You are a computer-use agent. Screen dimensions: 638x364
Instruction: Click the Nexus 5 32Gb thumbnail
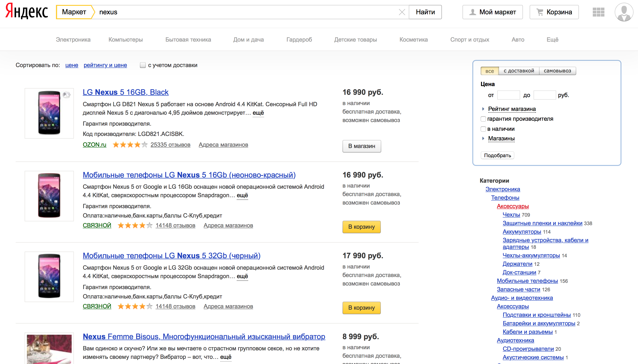[x=49, y=277]
